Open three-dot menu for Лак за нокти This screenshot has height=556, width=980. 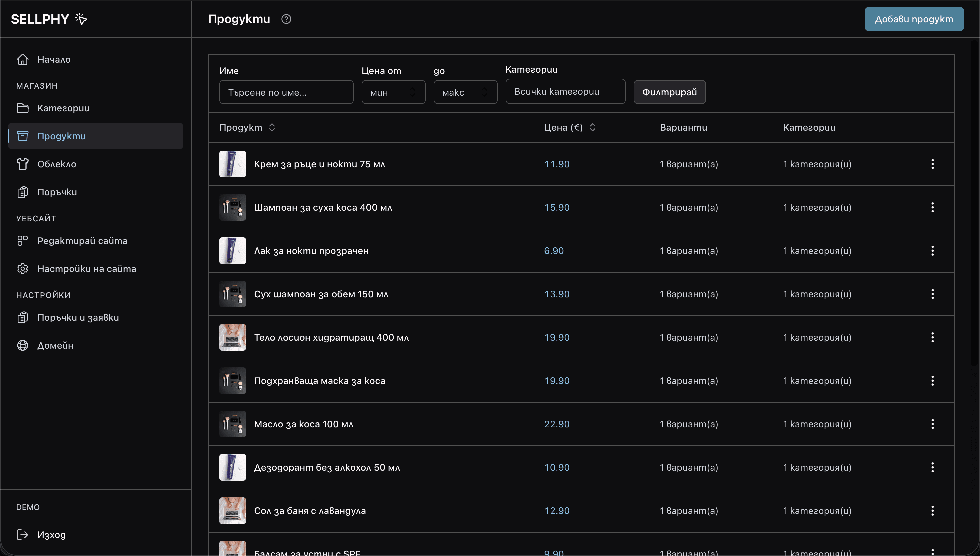tap(932, 251)
